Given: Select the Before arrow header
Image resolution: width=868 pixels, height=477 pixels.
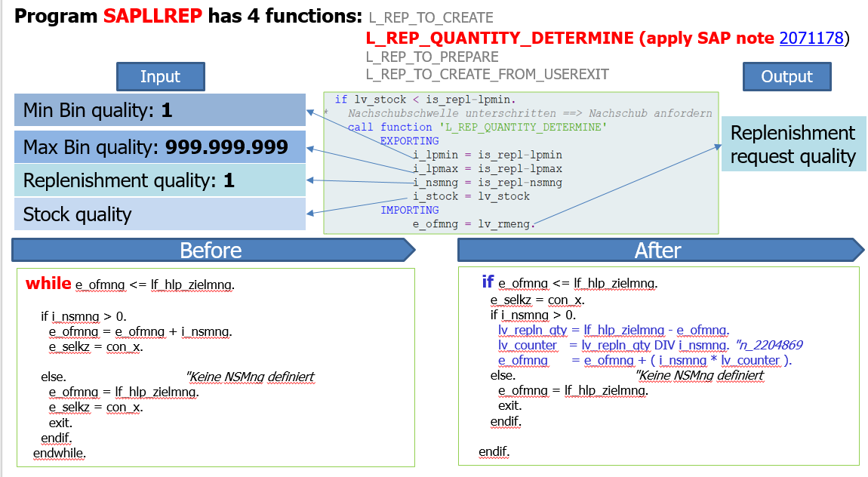Looking at the screenshot, I should pos(213,250).
